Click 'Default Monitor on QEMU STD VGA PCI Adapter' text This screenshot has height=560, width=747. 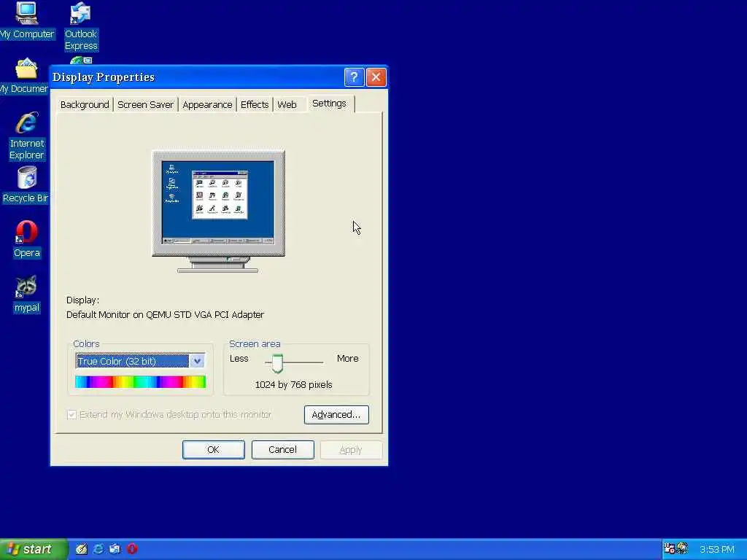(165, 315)
